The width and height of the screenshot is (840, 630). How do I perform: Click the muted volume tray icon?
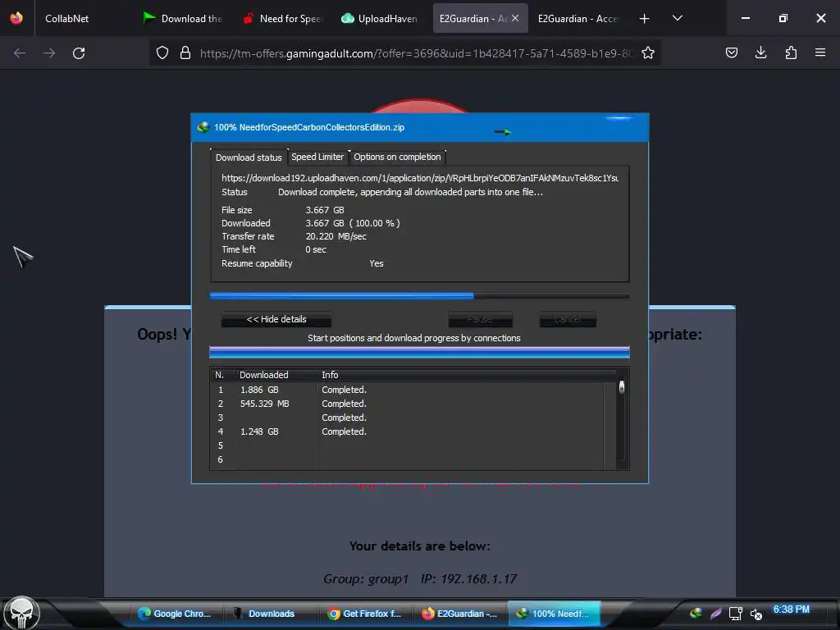[756, 614]
